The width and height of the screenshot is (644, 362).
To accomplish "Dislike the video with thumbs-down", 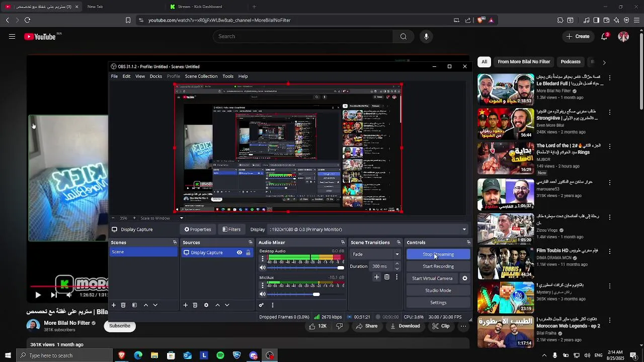I will tap(340, 326).
